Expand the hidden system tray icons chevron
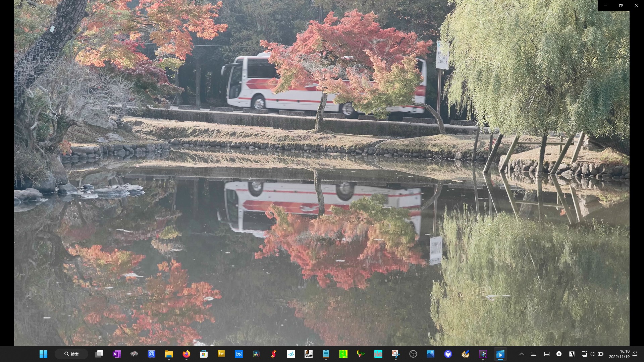Viewport: 644px width, 362px height. (521, 354)
